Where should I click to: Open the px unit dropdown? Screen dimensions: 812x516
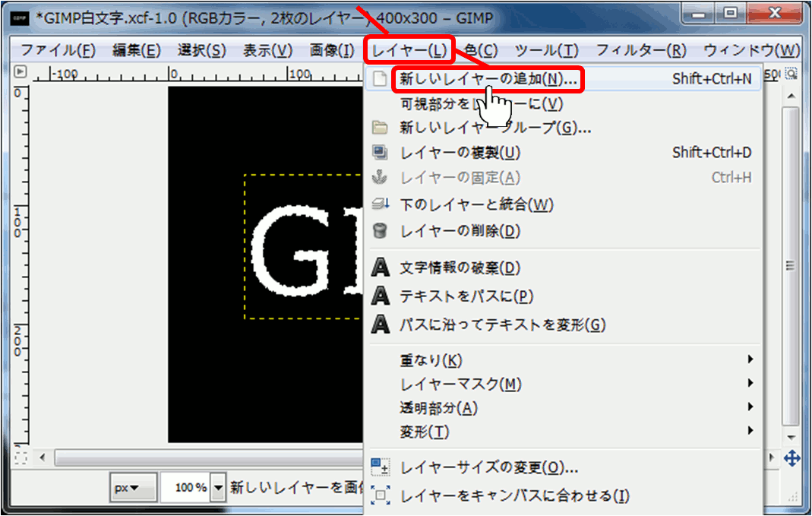pos(133,488)
